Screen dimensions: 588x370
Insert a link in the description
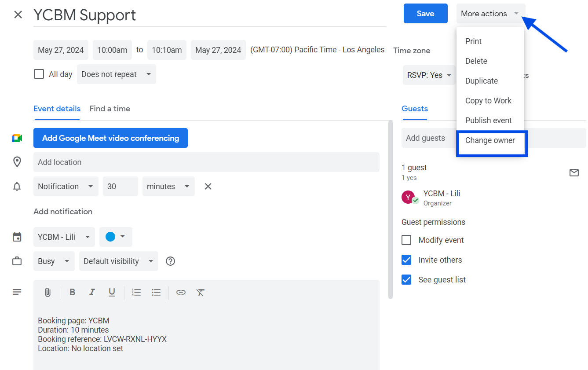pyautogui.click(x=181, y=292)
